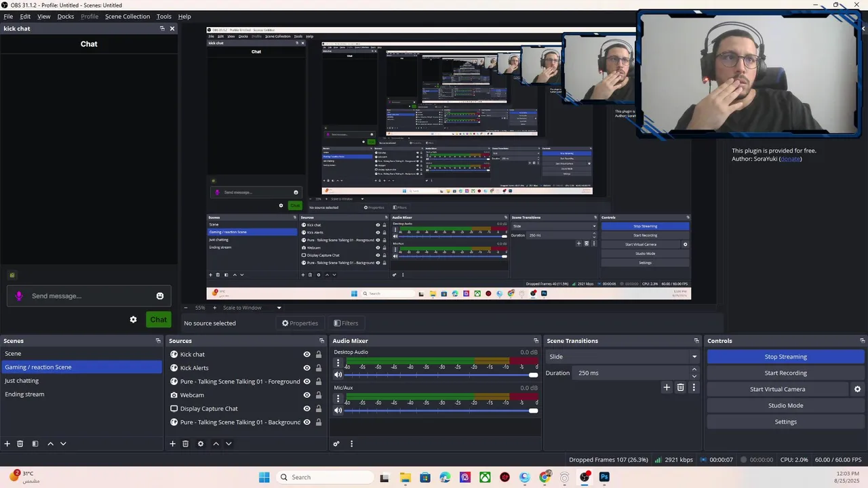Open the Slide transition dropdown
The image size is (868, 488).
click(623, 357)
